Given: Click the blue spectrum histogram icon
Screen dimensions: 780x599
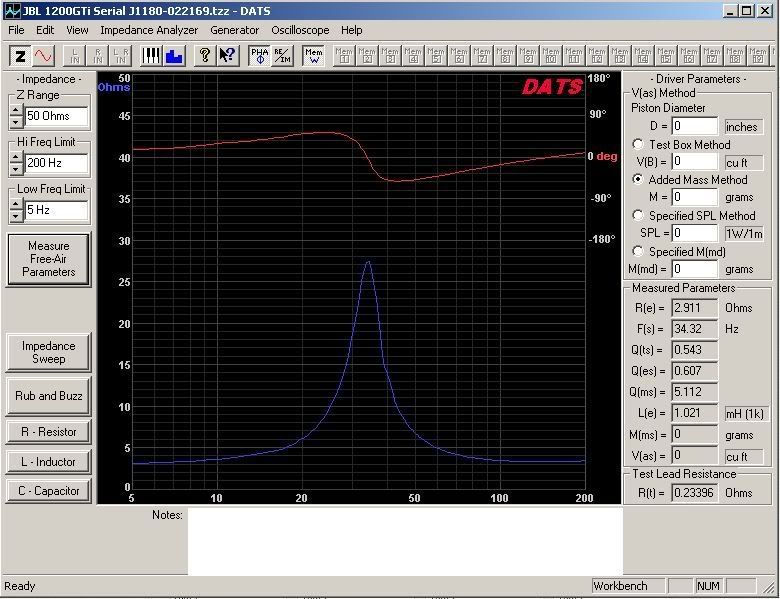Looking at the screenshot, I should pos(174,56).
